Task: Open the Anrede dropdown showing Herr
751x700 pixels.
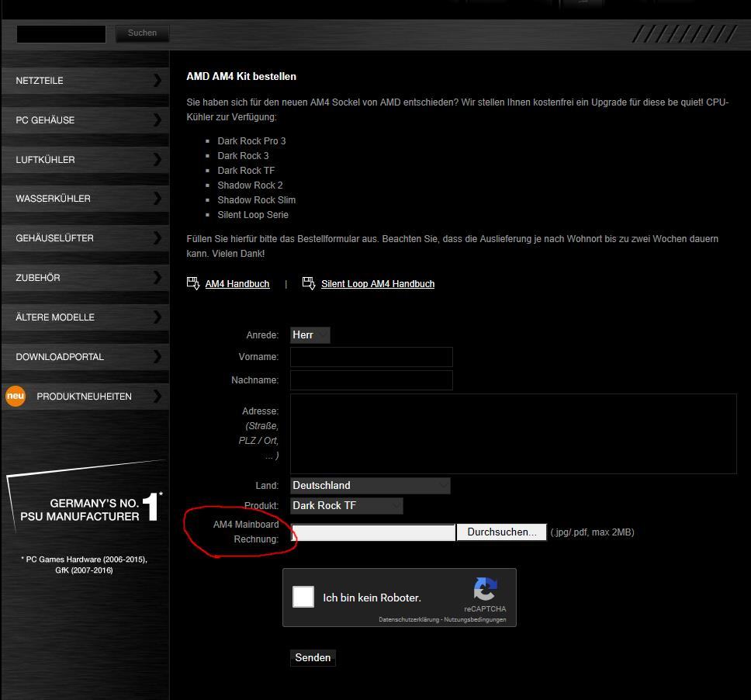Action: 310,335
